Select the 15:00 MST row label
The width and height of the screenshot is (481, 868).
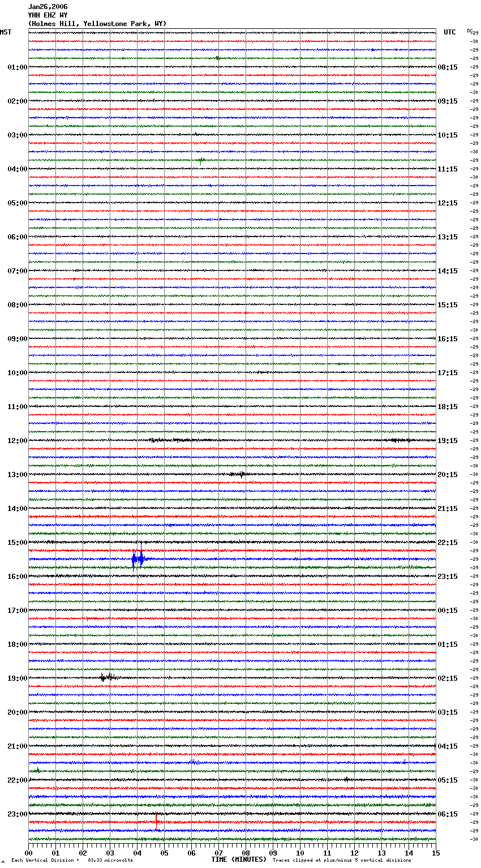point(17,543)
